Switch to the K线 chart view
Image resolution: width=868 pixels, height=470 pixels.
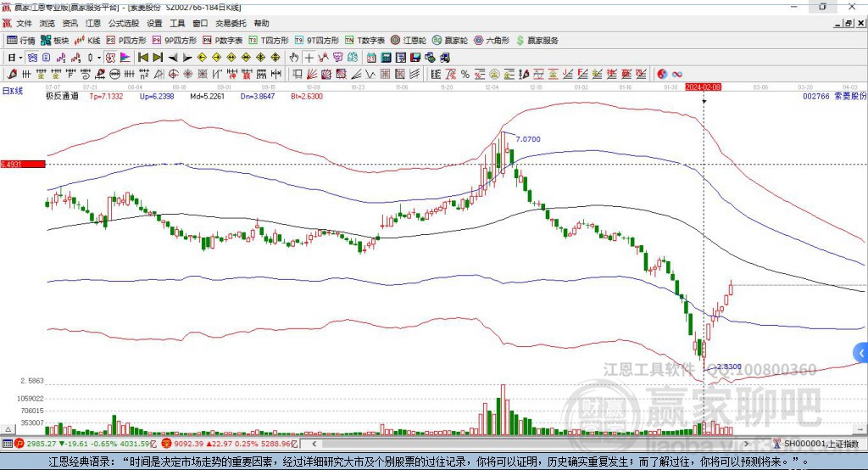(x=87, y=41)
